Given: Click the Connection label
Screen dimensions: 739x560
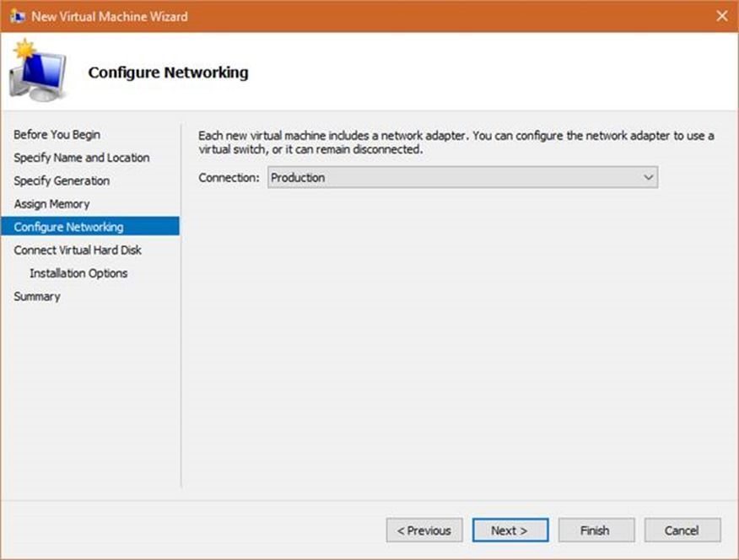Looking at the screenshot, I should [x=229, y=178].
